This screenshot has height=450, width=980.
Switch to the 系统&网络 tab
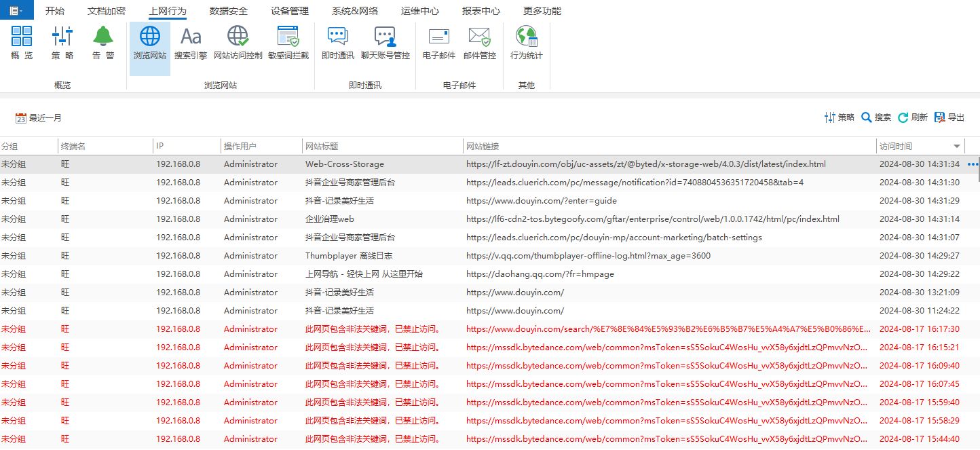(x=355, y=11)
